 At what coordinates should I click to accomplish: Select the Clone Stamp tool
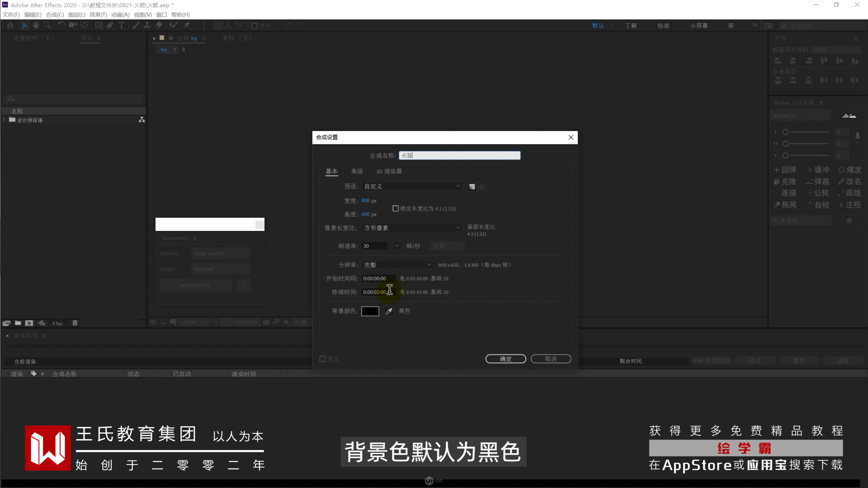(147, 26)
